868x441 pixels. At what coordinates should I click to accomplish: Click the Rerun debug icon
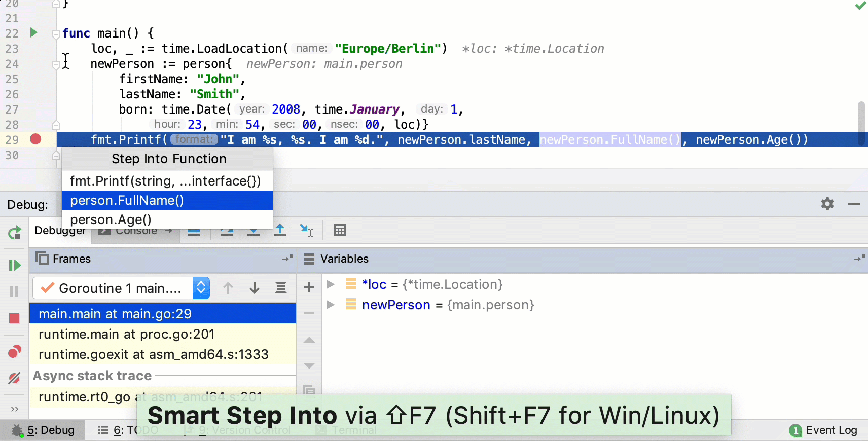click(15, 233)
